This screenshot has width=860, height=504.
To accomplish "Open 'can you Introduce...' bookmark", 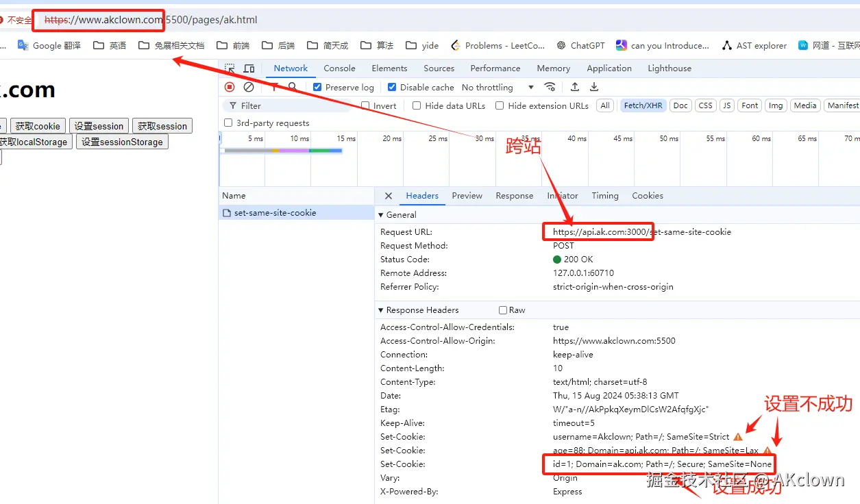I will [663, 45].
